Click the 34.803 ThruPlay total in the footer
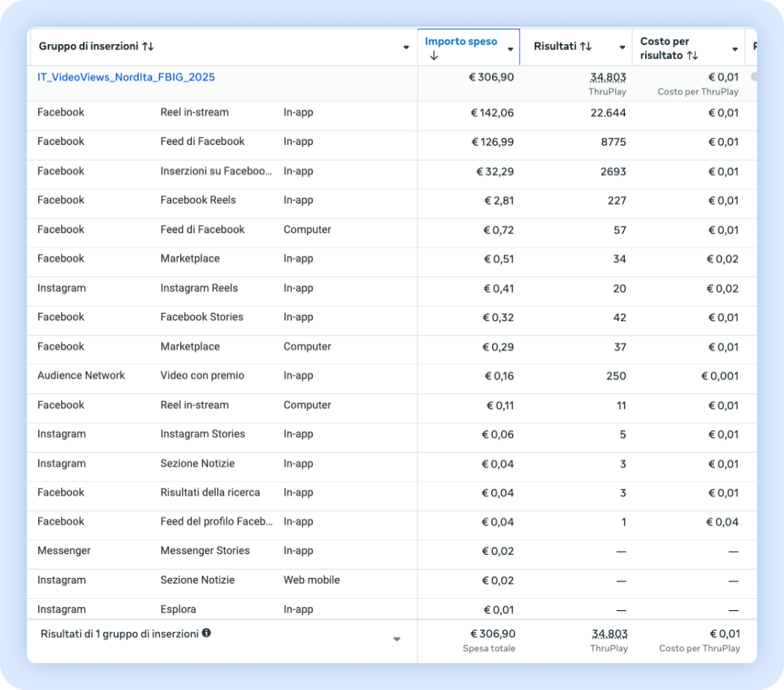 [608, 634]
